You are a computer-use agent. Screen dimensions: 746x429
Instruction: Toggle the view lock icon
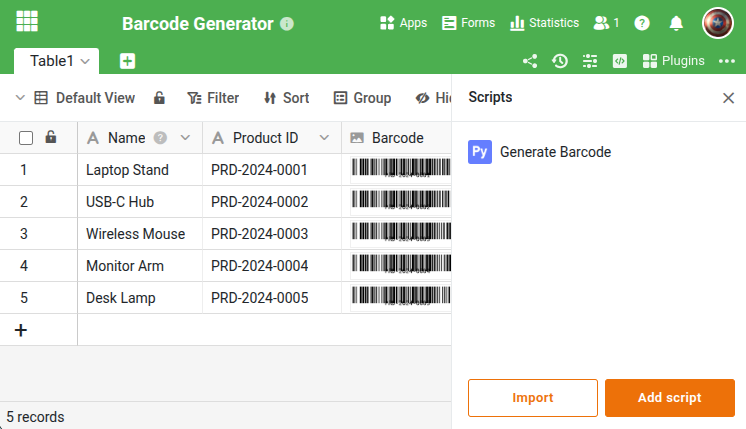click(x=159, y=98)
